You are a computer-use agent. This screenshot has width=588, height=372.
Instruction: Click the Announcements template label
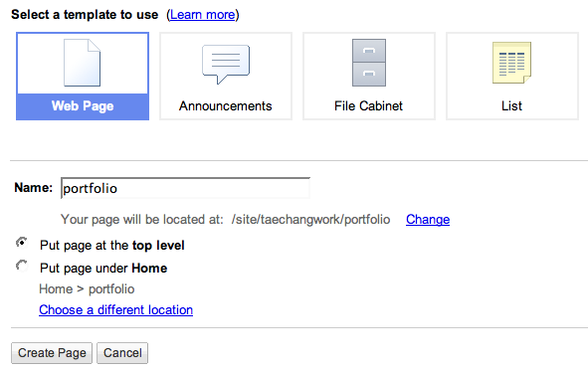(226, 106)
